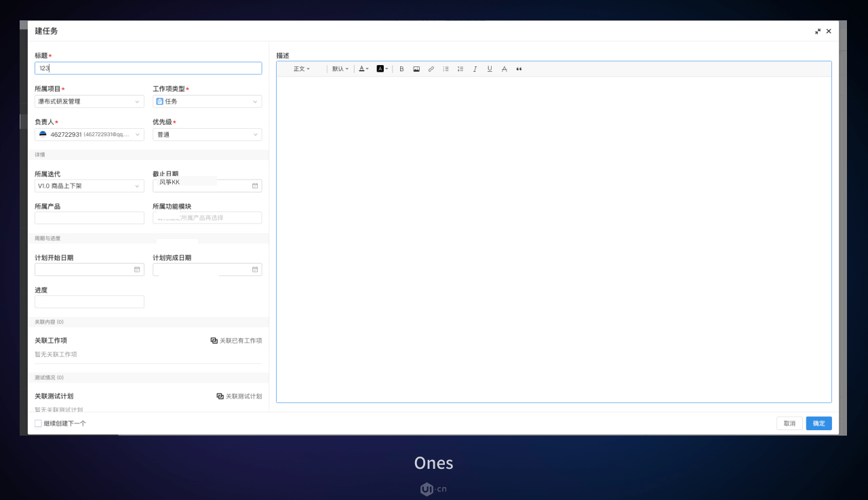Image resolution: width=868 pixels, height=500 pixels.
Task: Open calendar for 截止日期 field
Action: [255, 186]
